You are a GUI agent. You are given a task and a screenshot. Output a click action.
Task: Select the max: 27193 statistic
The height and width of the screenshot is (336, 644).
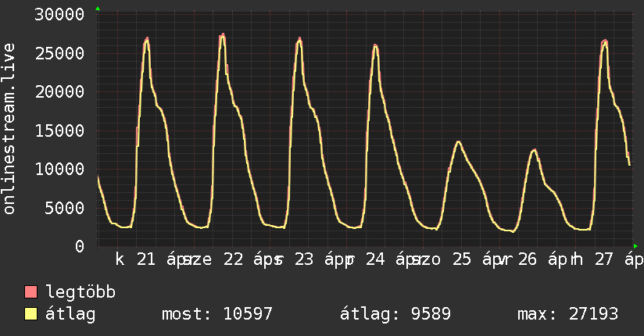567,314
